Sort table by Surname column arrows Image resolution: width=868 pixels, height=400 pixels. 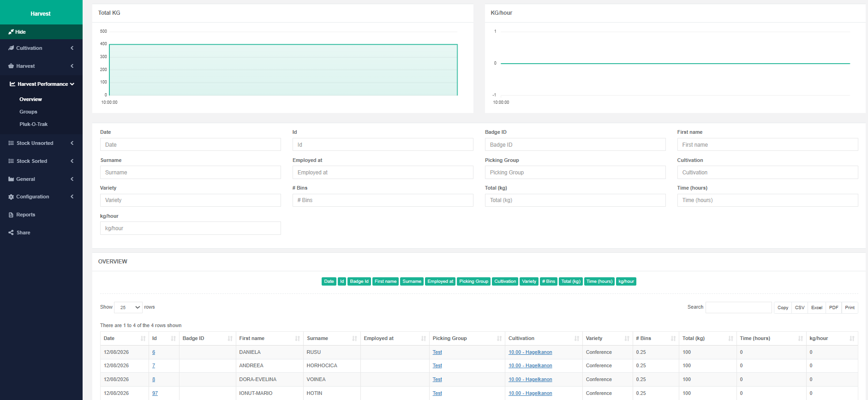point(354,339)
